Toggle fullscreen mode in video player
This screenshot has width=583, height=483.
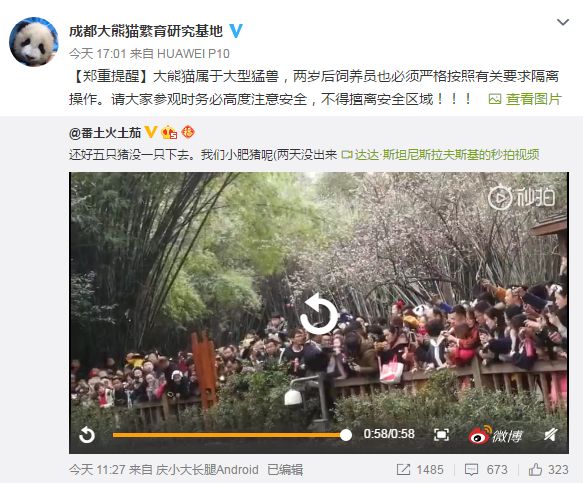click(441, 435)
